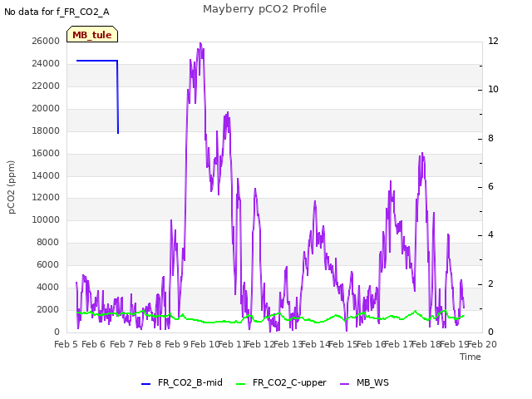Click the 24000 left axis label

[x=46, y=63]
